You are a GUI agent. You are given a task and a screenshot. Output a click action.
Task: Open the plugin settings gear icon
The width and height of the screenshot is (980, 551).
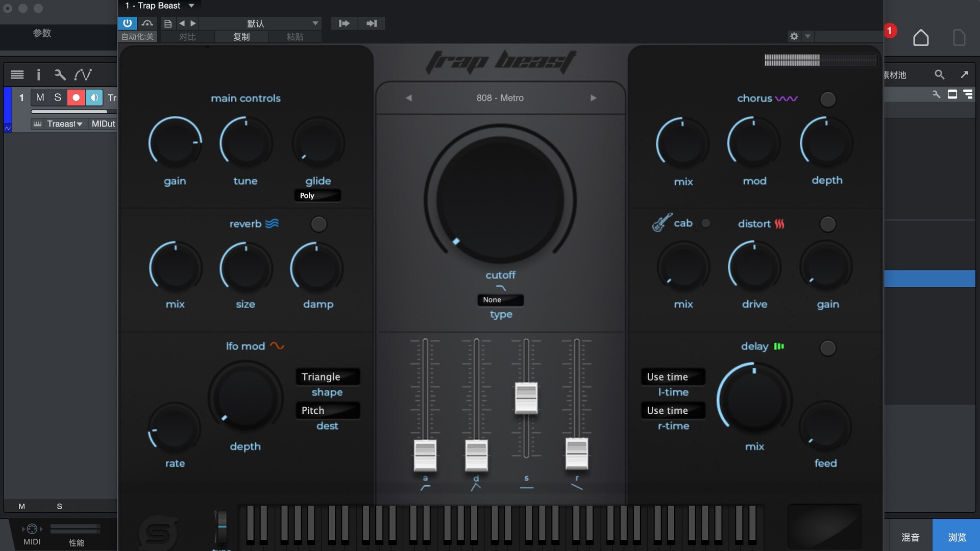(794, 36)
